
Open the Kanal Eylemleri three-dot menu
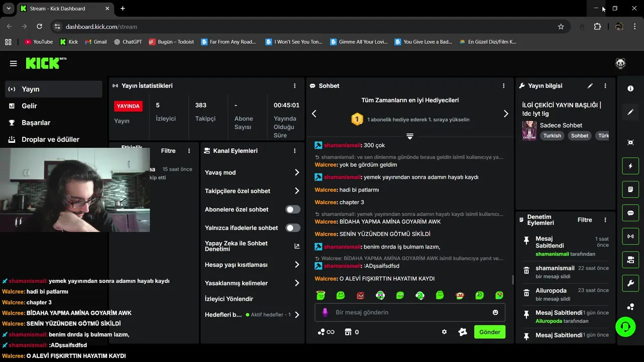(x=295, y=151)
